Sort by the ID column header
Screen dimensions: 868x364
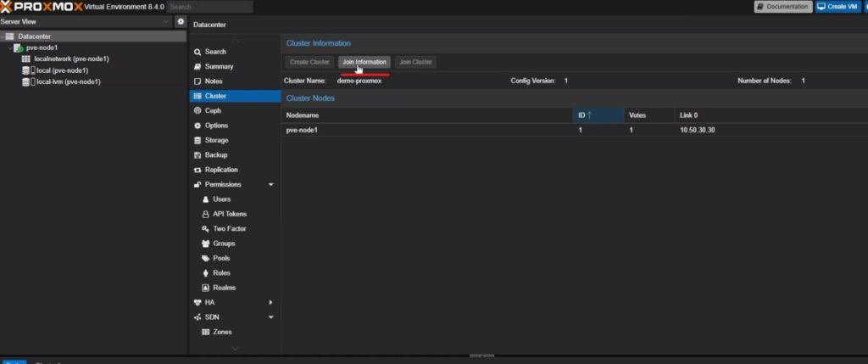coord(598,115)
